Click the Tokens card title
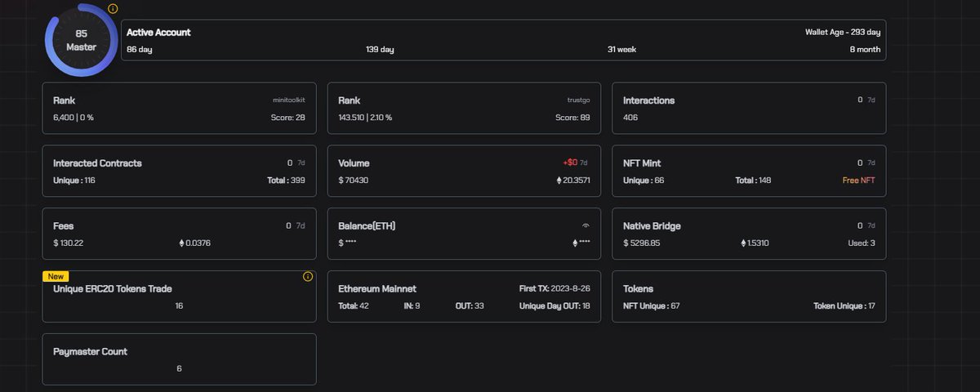 pyautogui.click(x=638, y=289)
